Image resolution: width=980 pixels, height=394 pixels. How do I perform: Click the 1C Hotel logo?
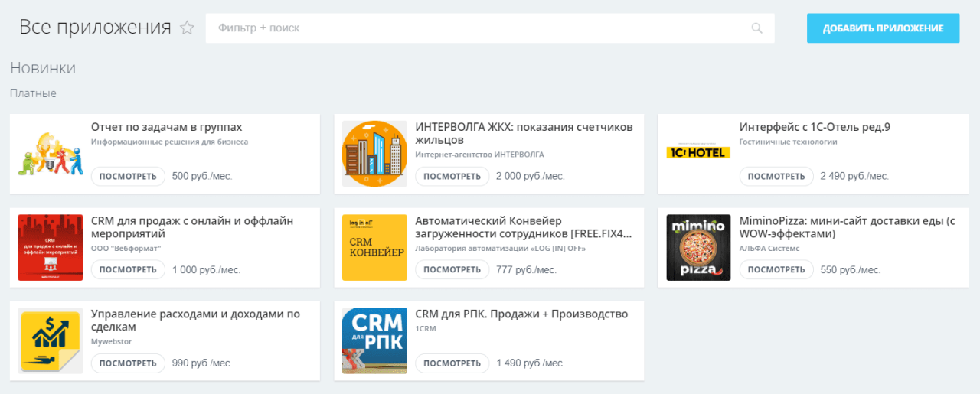tap(698, 152)
